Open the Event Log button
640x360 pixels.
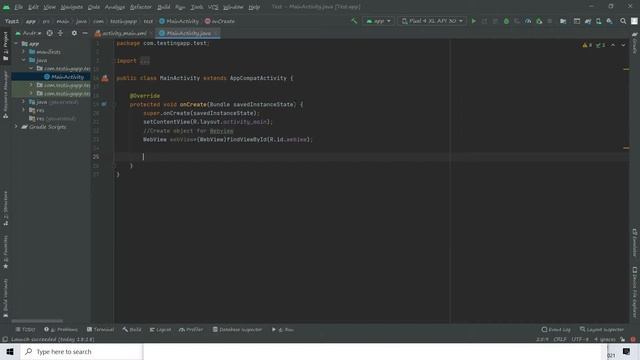556,329
